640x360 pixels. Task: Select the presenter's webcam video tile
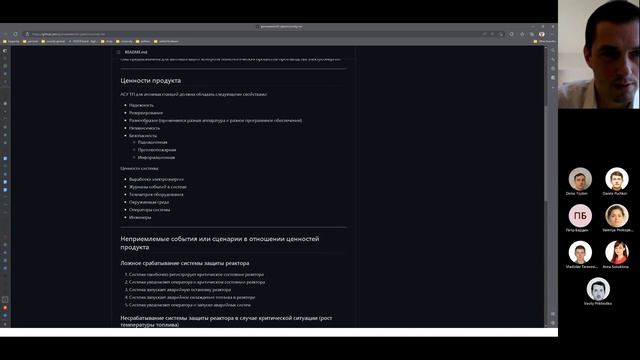[x=599, y=54]
